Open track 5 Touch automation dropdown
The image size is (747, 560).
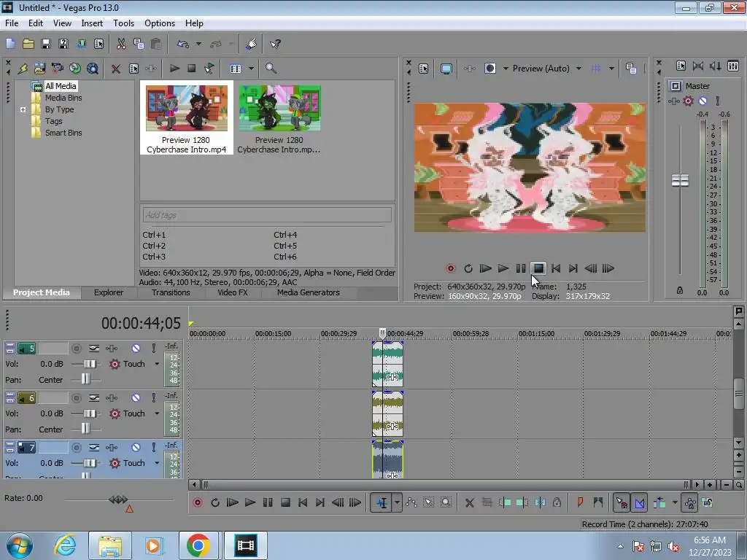tap(157, 364)
